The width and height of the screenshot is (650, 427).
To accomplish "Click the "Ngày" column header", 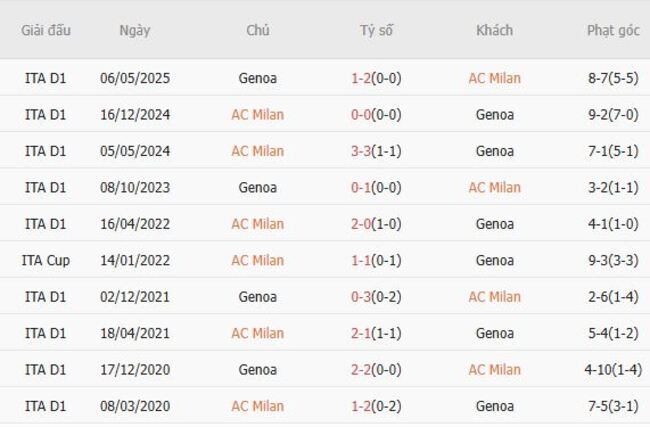I will click(135, 30).
